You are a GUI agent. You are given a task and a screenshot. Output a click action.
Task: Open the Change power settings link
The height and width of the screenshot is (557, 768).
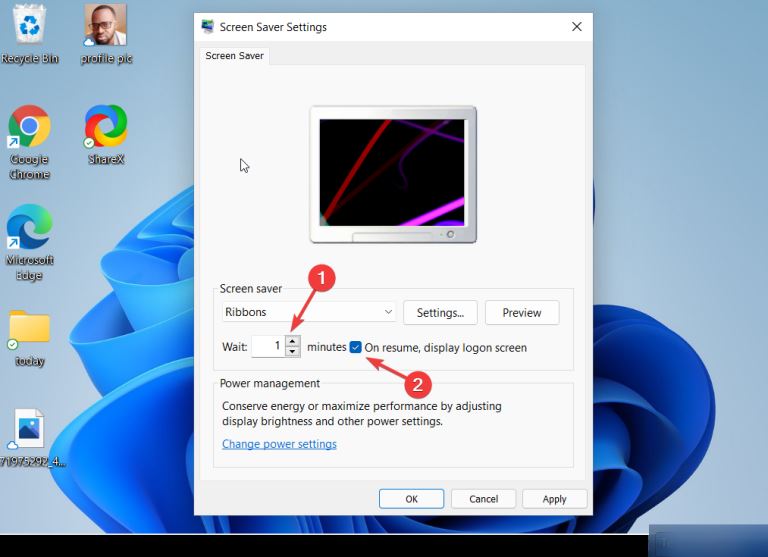click(279, 444)
